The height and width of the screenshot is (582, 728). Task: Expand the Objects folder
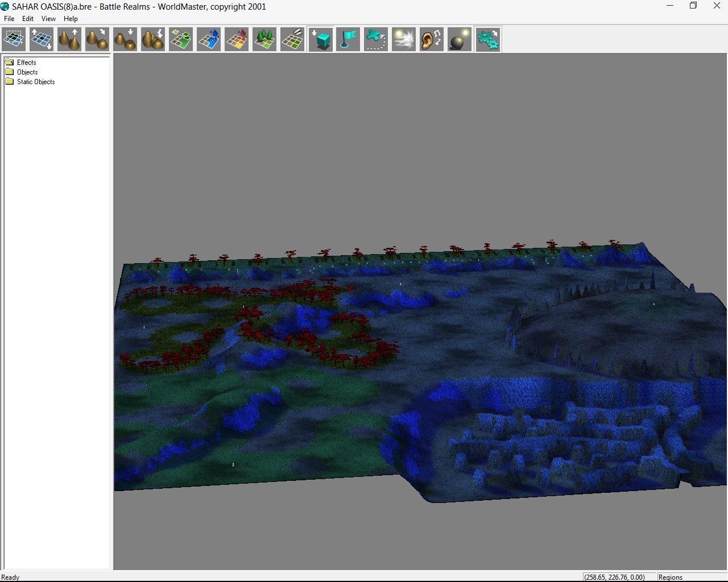coord(22,72)
